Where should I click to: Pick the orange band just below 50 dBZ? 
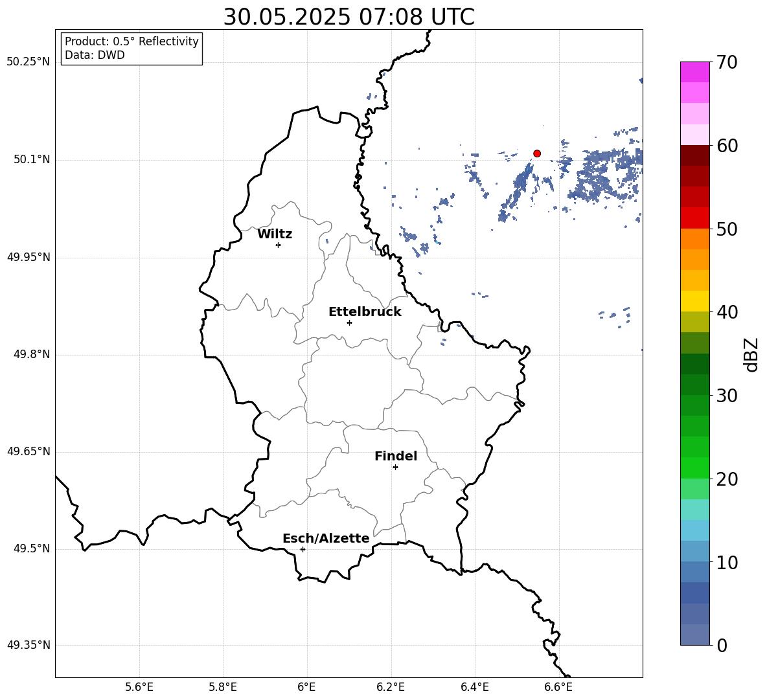(695, 239)
